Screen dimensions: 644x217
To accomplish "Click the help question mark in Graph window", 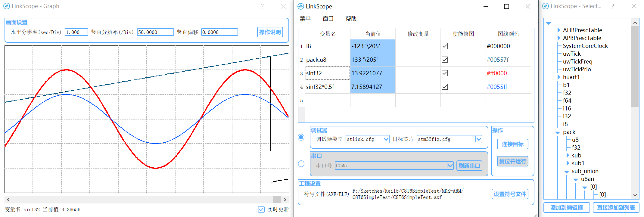I will tap(262, 6).
